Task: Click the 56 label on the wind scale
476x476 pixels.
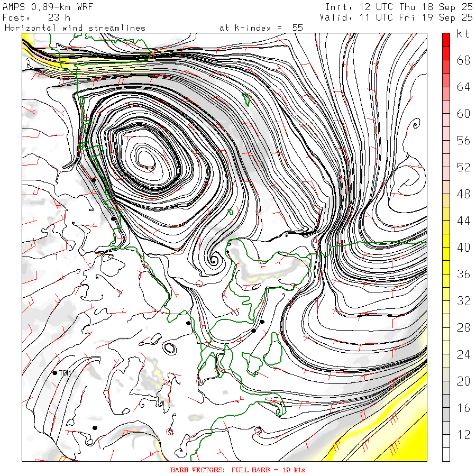Action: pos(463,141)
